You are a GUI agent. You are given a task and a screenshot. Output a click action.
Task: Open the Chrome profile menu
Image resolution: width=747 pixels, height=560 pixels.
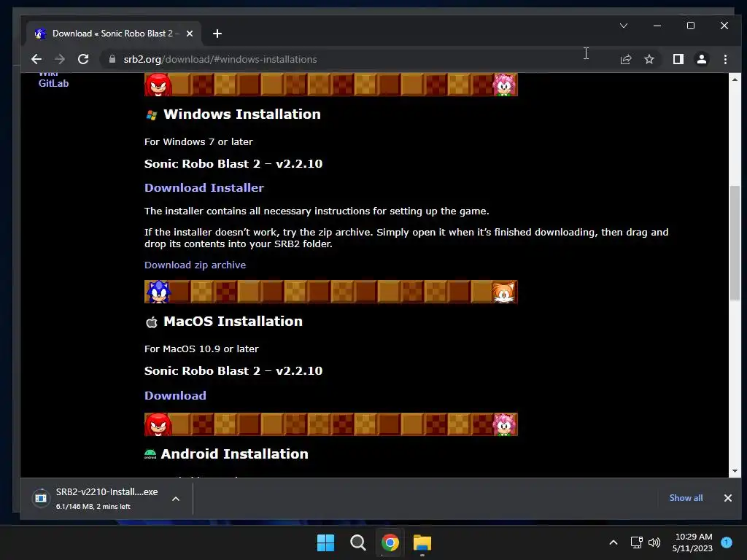[x=701, y=59]
